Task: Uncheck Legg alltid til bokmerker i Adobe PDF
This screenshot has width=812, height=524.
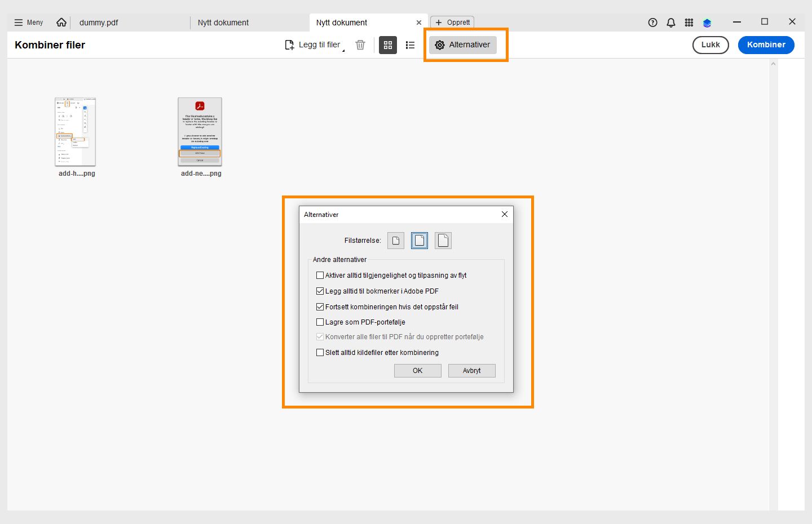Action: click(320, 291)
